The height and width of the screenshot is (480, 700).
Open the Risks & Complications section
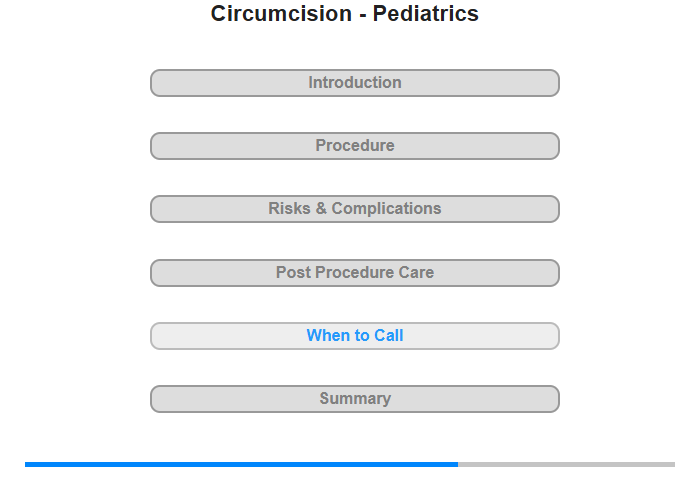pos(355,209)
